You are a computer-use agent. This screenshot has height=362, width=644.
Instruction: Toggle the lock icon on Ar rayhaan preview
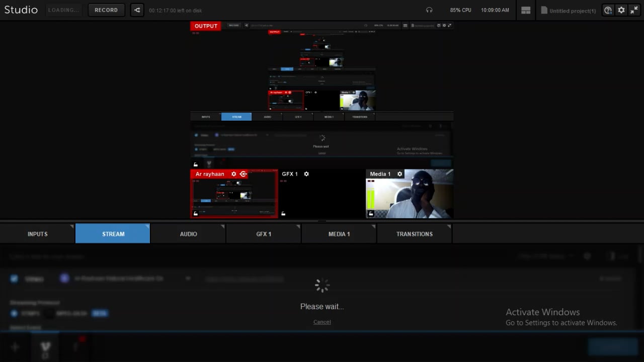(x=196, y=214)
